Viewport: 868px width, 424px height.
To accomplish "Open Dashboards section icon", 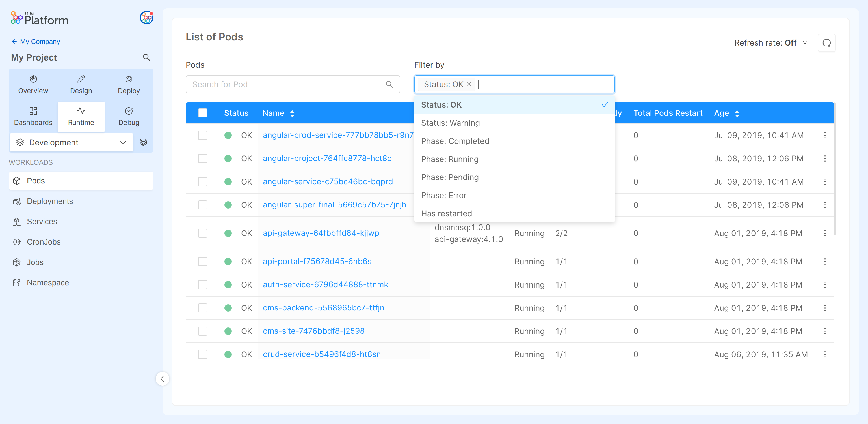I will (33, 116).
